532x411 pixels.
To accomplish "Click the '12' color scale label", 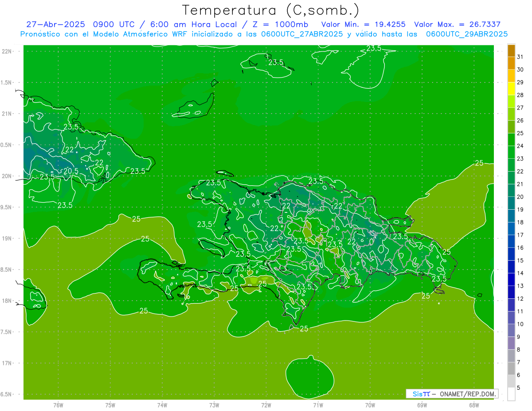I will pyautogui.click(x=520, y=298).
